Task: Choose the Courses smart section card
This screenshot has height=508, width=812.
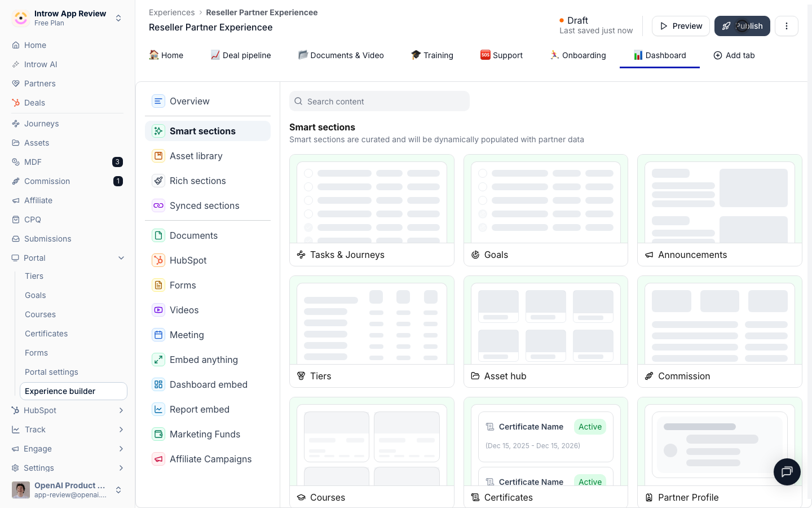Action: point(372,452)
